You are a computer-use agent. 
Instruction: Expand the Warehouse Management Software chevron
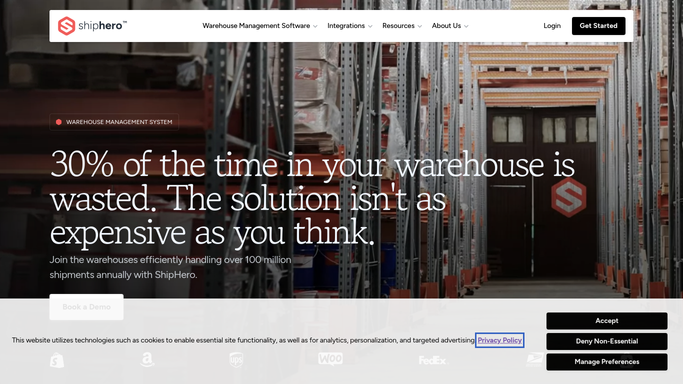(315, 26)
